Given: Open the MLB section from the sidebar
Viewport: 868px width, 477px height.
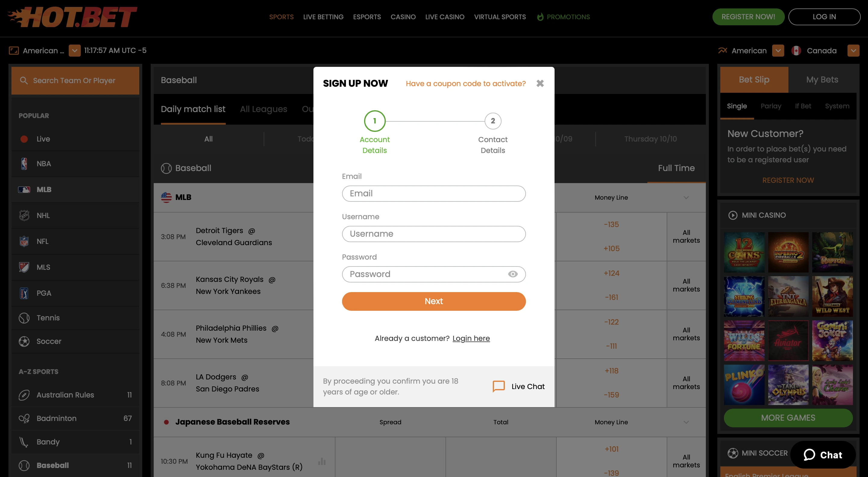Looking at the screenshot, I should point(44,189).
